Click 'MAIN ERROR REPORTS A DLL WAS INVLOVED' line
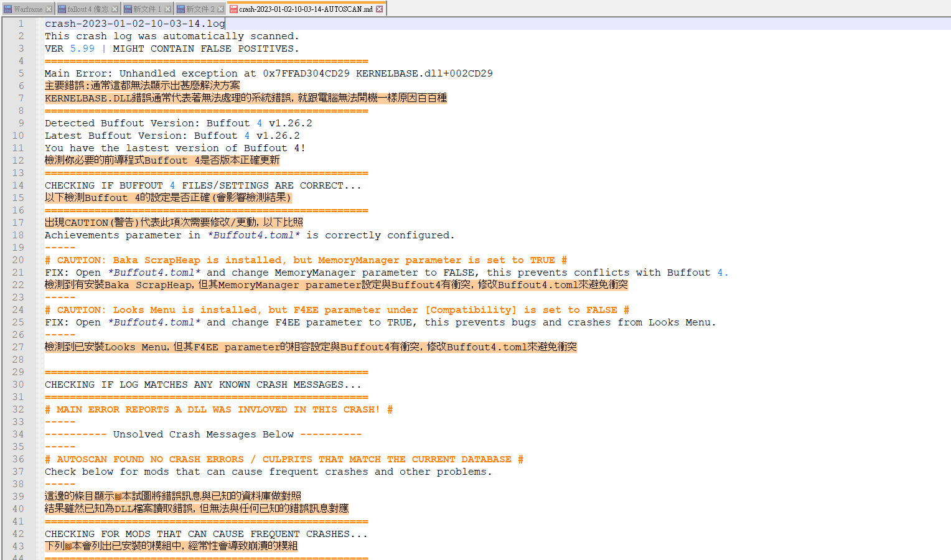 click(218, 409)
